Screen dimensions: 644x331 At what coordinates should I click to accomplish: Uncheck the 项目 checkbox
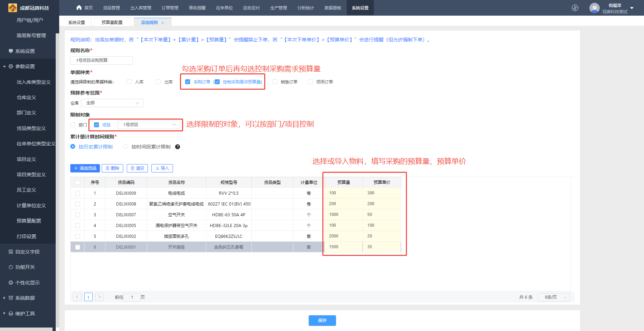96,125
